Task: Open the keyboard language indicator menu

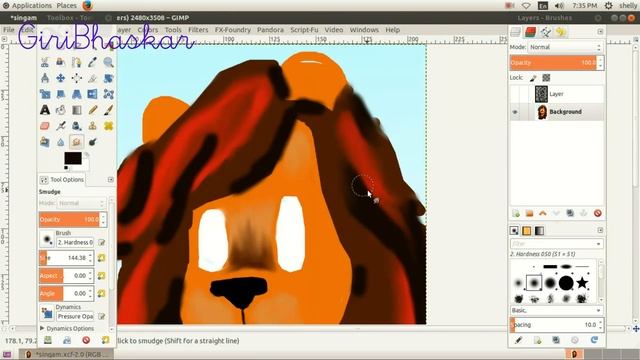Action: pyautogui.click(x=542, y=5)
